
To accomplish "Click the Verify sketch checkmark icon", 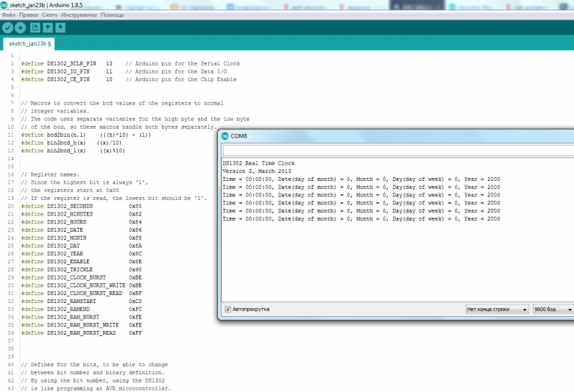I will (7, 28).
